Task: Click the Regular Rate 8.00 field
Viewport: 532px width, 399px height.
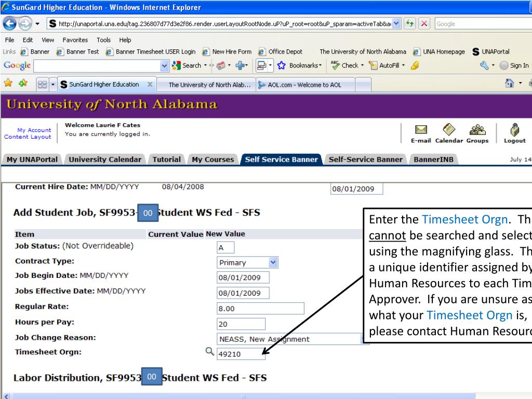Action: point(261,309)
